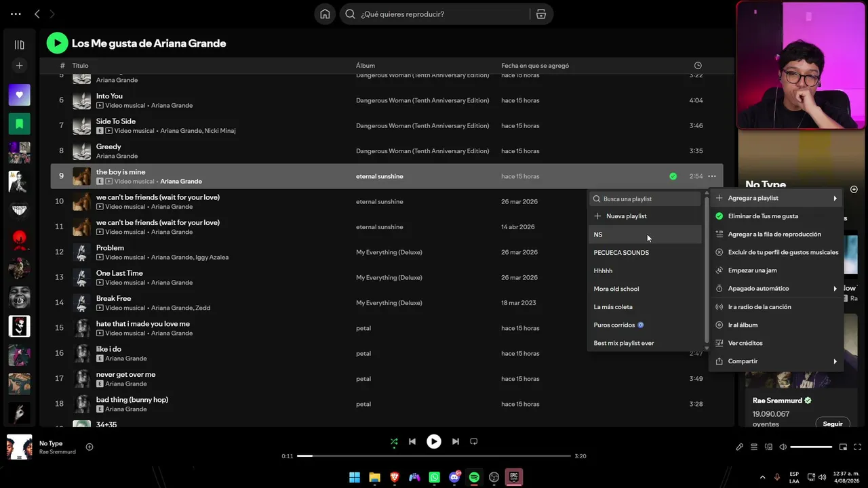868x488 pixels.
Task: Open the green bookmark item in the sidebar
Action: (19, 124)
